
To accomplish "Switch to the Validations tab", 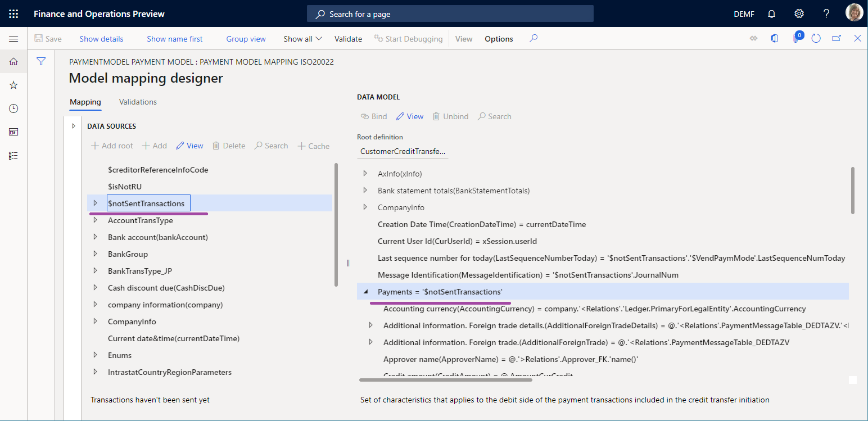I will pos(137,102).
